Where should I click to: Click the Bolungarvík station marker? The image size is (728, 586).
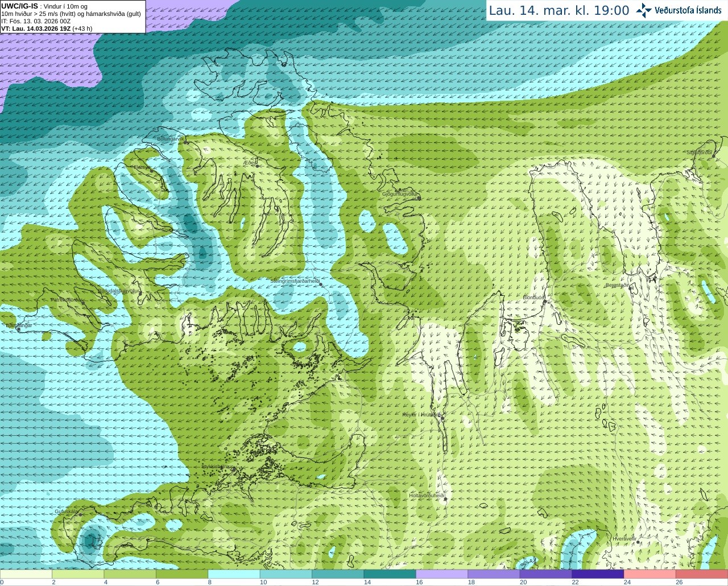pyautogui.click(x=185, y=142)
